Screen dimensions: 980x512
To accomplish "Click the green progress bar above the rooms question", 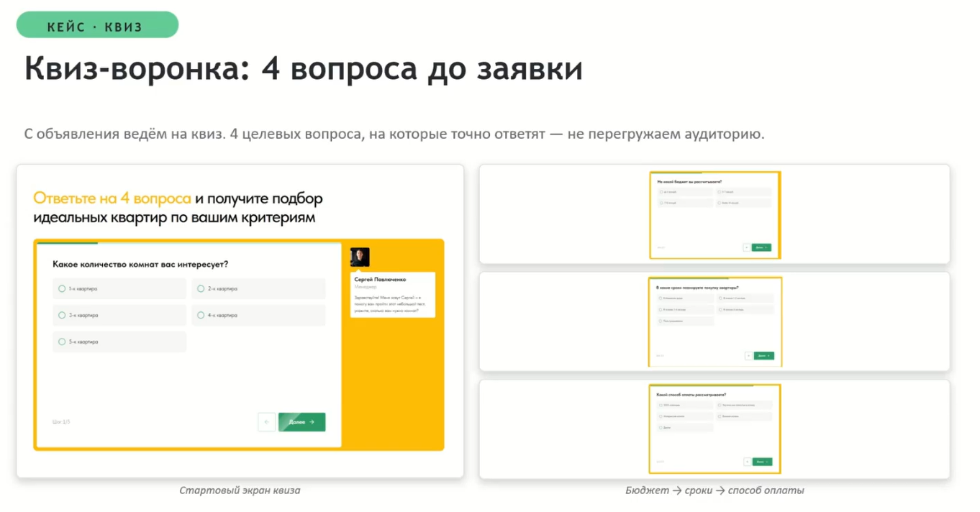I will coord(67,244).
